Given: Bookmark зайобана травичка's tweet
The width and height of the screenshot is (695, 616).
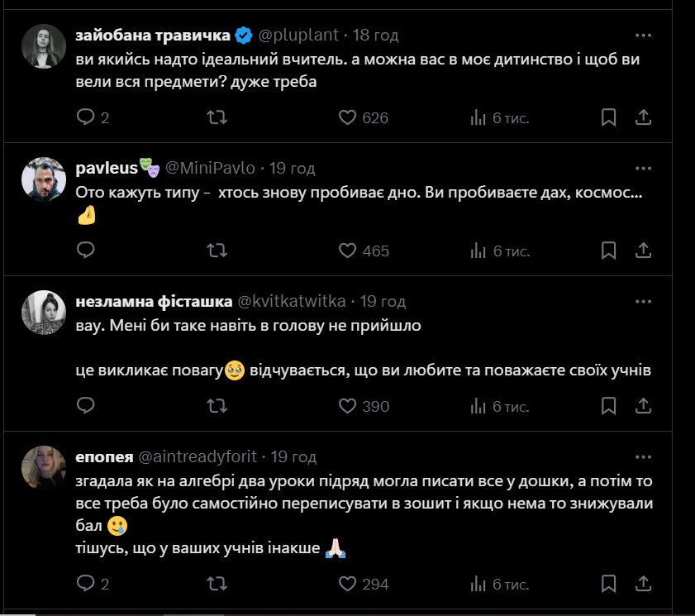Looking at the screenshot, I should [608, 117].
